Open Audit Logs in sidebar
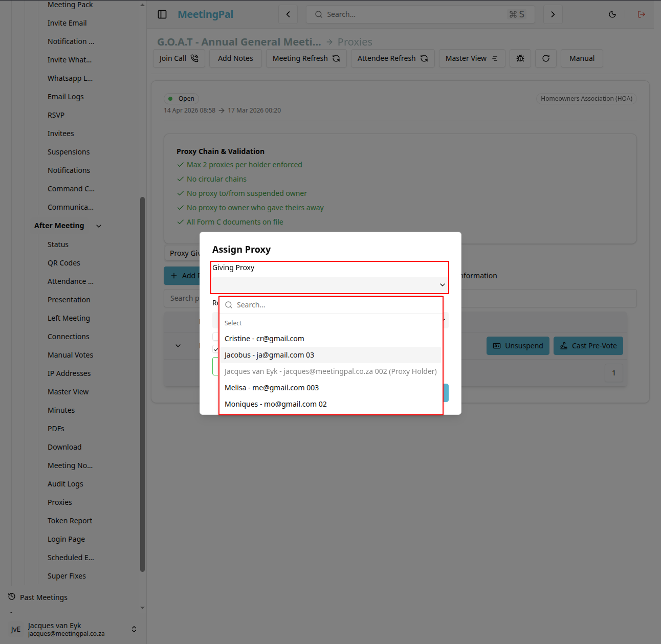This screenshot has width=661, height=644. (65, 484)
